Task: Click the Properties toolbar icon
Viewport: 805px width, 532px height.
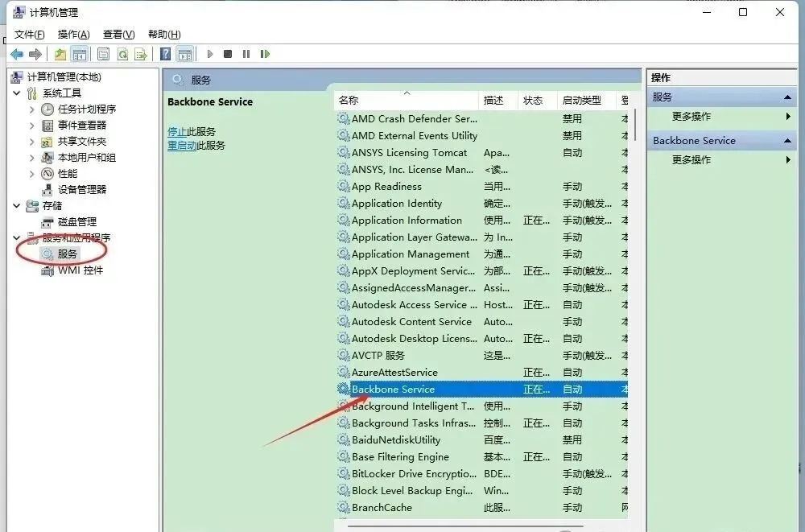Action: 103,54
